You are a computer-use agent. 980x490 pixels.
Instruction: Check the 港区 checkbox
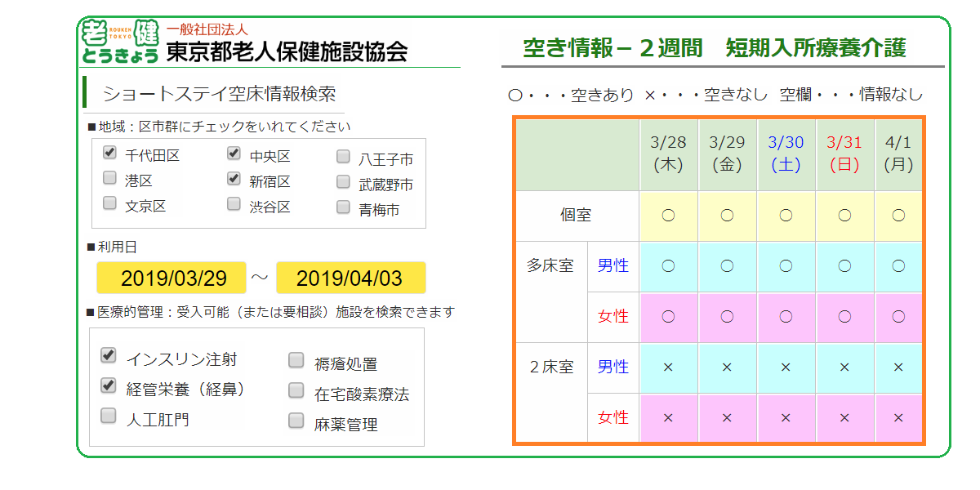click(109, 178)
